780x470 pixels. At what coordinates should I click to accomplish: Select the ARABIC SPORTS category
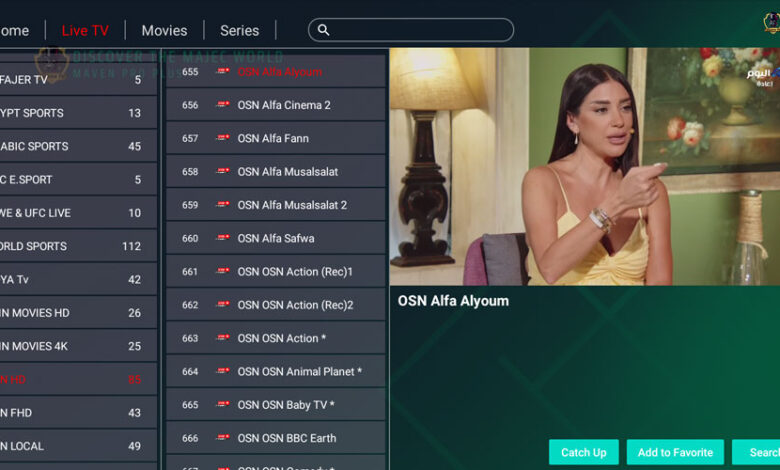pyautogui.click(x=78, y=146)
